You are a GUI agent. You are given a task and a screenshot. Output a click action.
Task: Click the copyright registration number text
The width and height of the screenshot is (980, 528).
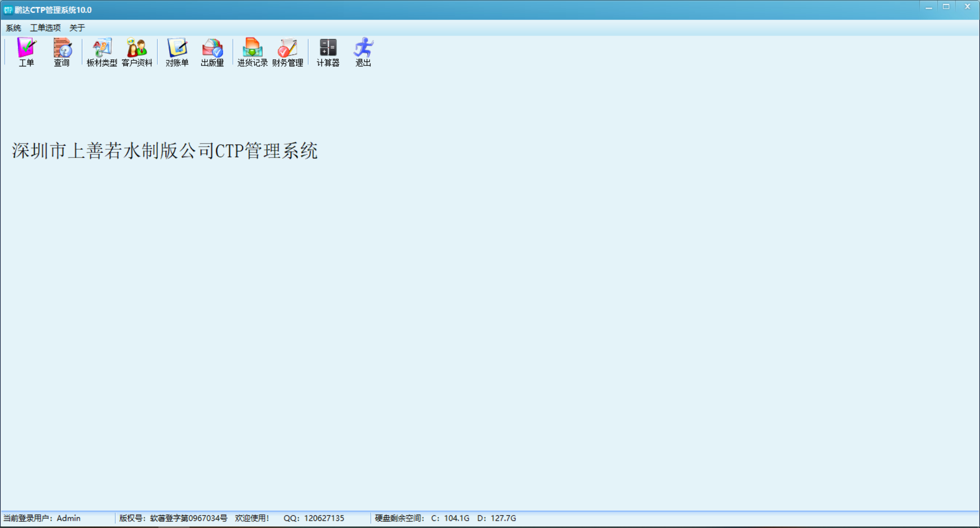(x=172, y=518)
